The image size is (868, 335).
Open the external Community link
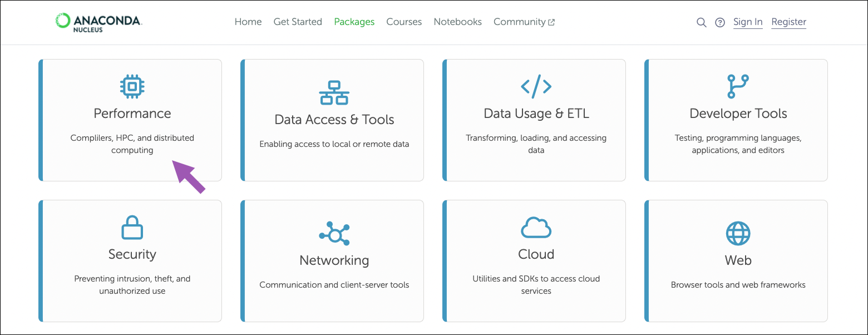(524, 22)
